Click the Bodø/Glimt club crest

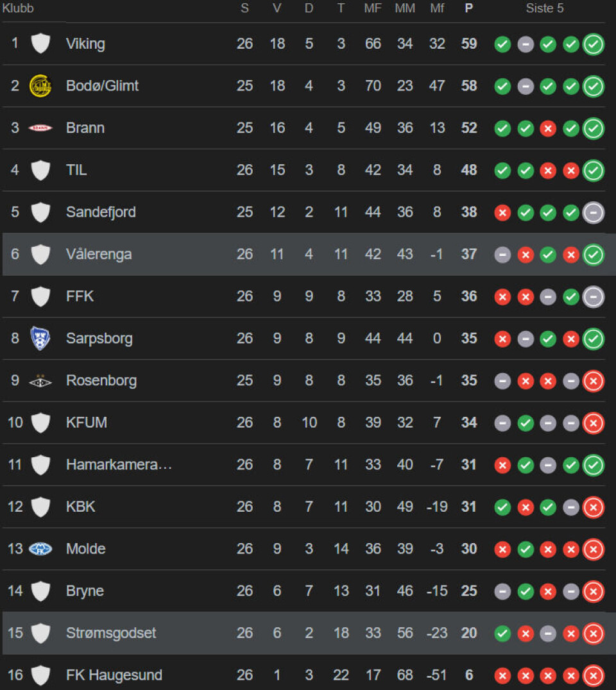40,86
